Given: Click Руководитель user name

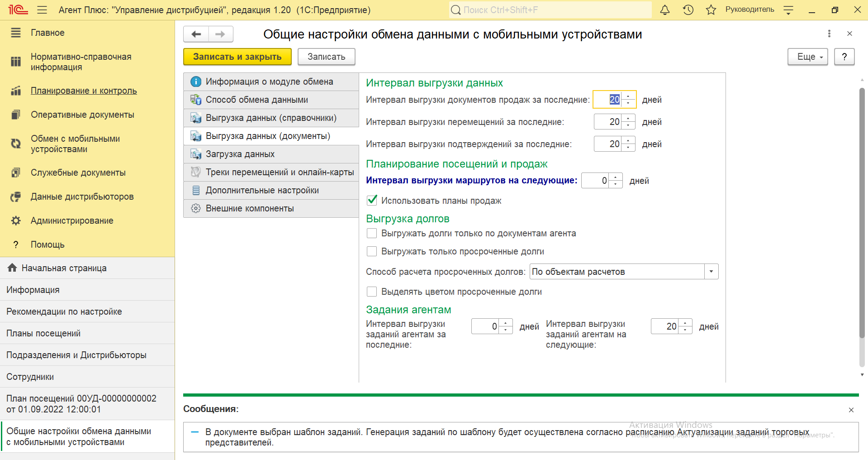Looking at the screenshot, I should coord(749,10).
